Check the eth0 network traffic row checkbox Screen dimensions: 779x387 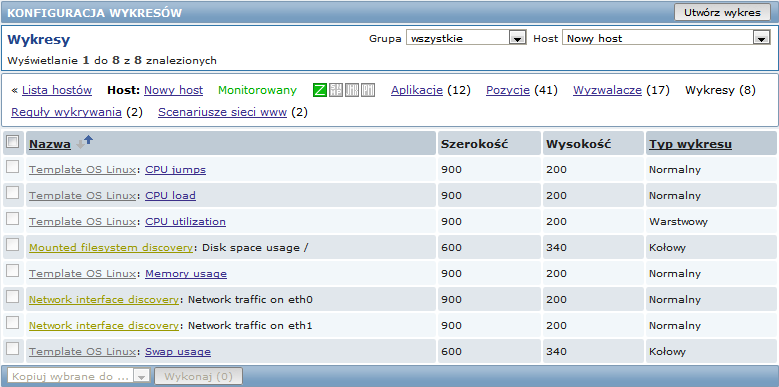click(x=12, y=297)
